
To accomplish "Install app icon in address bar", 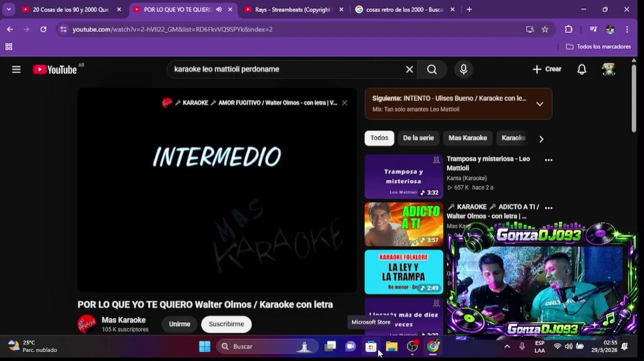I will click(530, 30).
